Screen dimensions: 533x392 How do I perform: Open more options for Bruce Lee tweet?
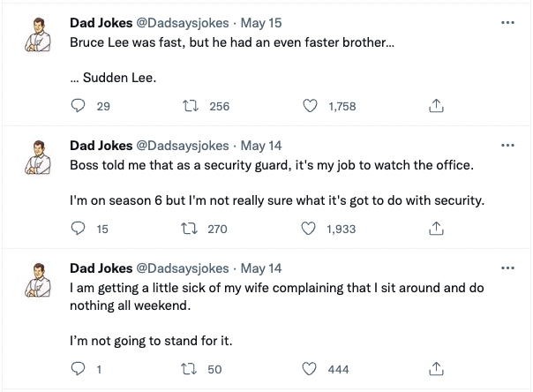(x=507, y=23)
